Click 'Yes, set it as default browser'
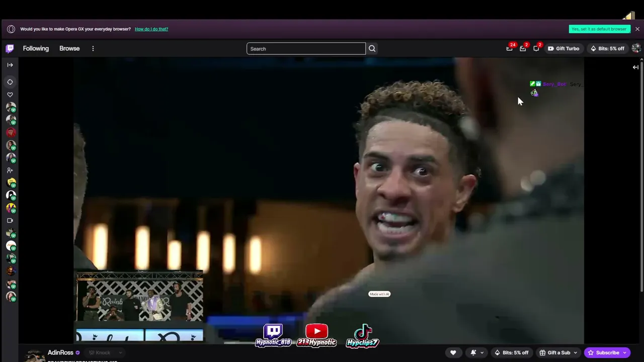The height and width of the screenshot is (362, 644). click(599, 29)
